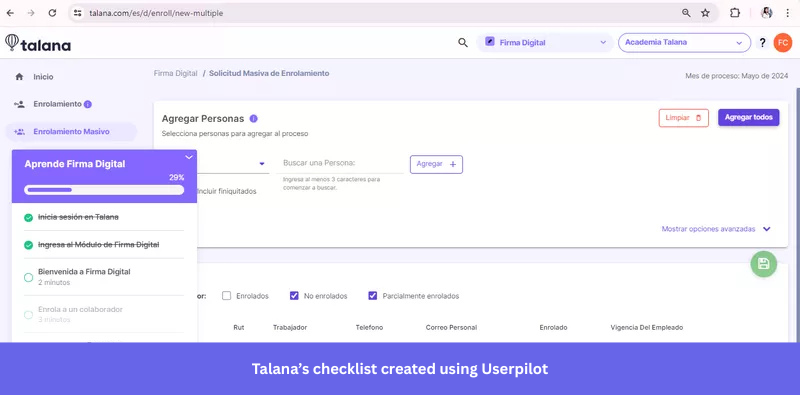Click the Trabajador column header
800x395 pixels.
coord(290,328)
